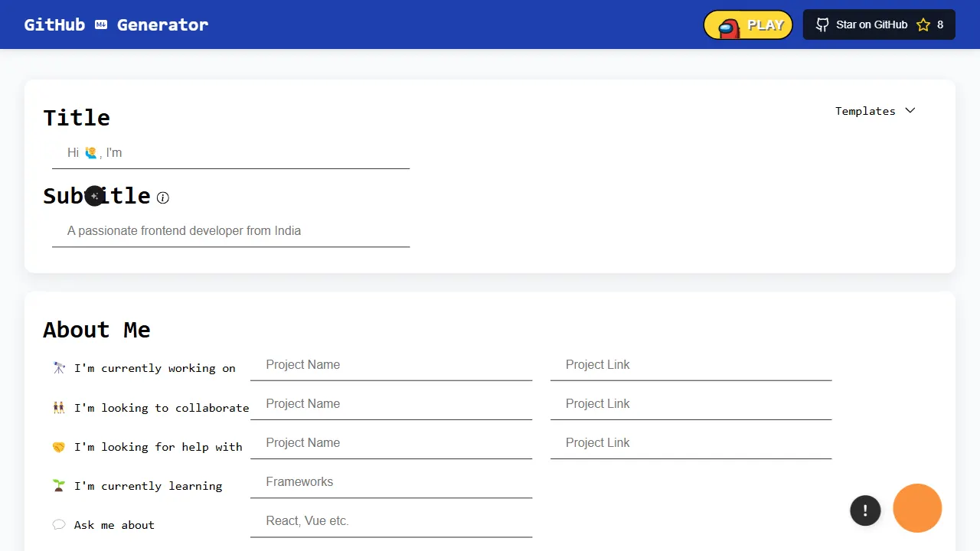Click Project Link field for looking to collaborate
The width and height of the screenshot is (980, 551).
click(691, 404)
